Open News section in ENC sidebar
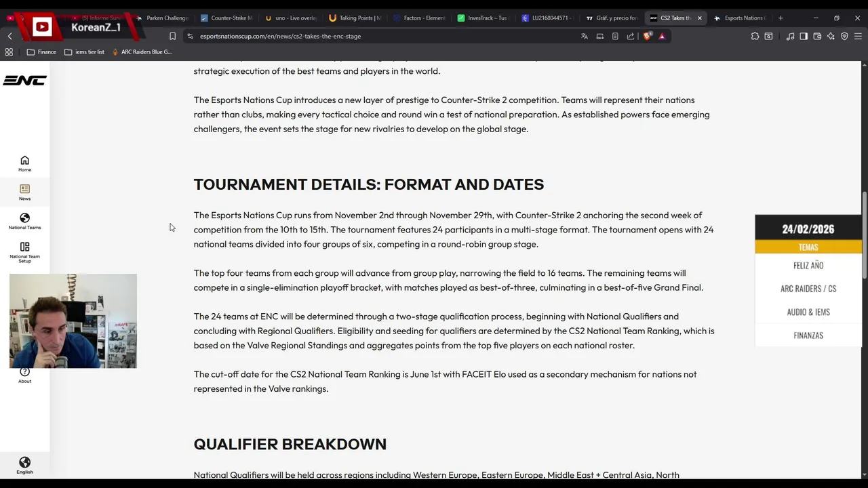 click(x=24, y=192)
